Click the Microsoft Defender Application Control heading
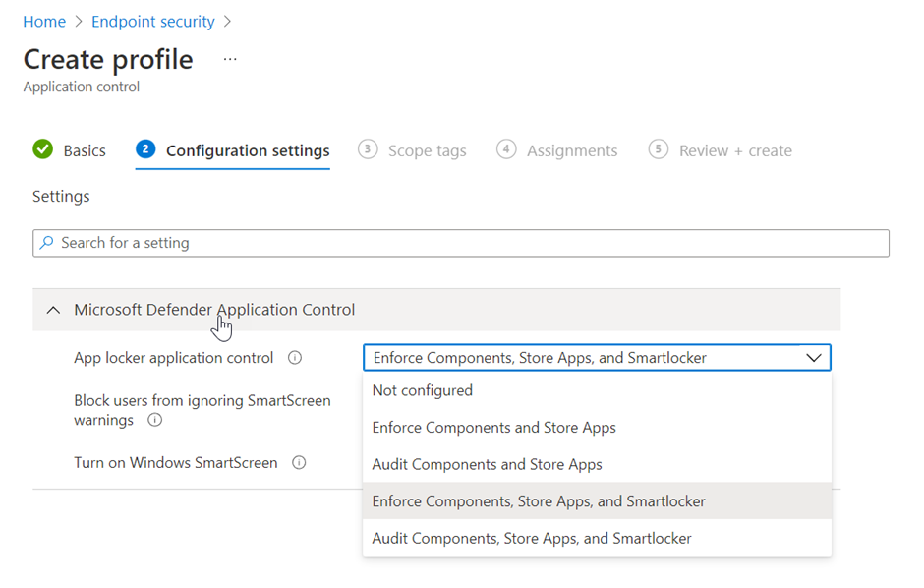 tap(214, 310)
